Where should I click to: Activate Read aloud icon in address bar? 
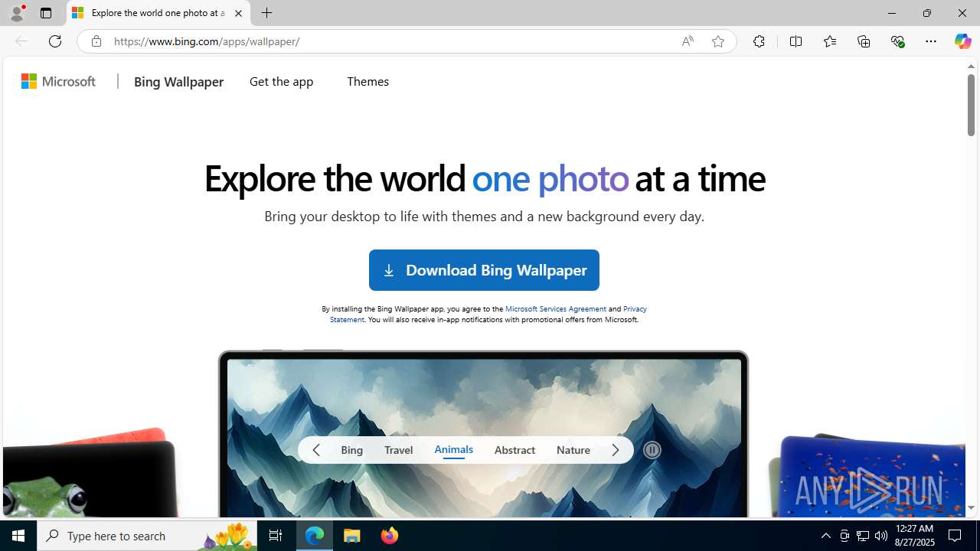coord(688,41)
